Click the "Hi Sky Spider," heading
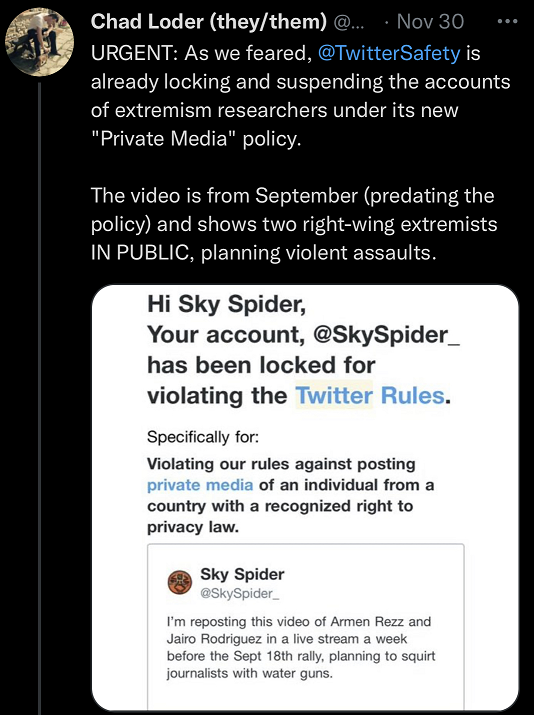 click(x=227, y=304)
